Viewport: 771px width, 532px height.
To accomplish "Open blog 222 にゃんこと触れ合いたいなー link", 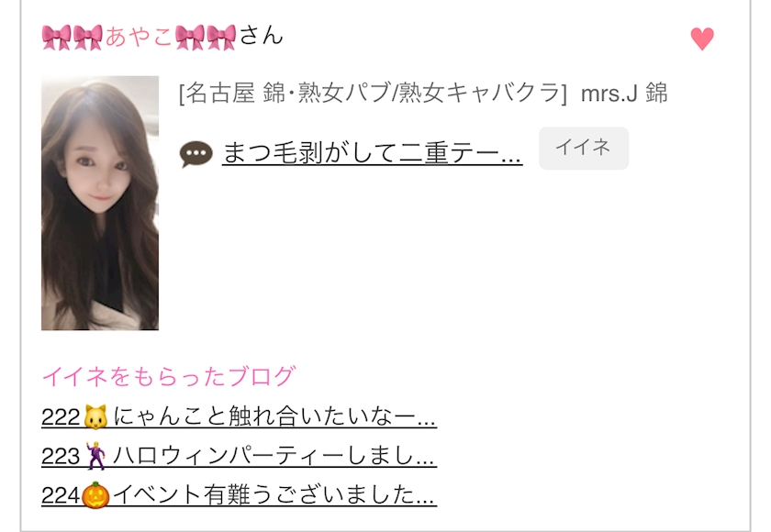I will (x=239, y=416).
